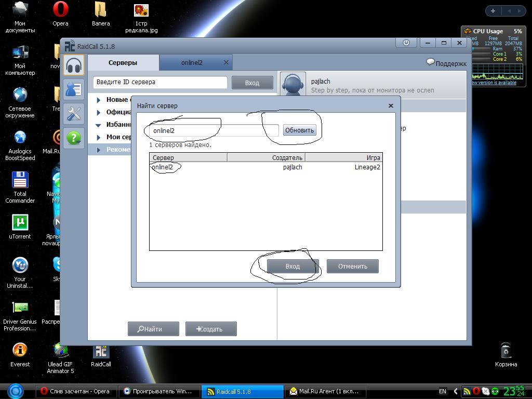Click the Создать server button

point(211,329)
